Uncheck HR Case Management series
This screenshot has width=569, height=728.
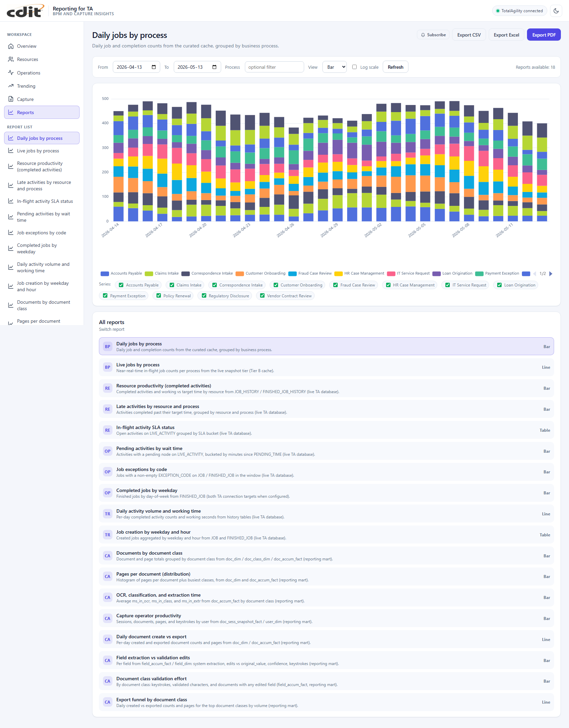pyautogui.click(x=388, y=285)
